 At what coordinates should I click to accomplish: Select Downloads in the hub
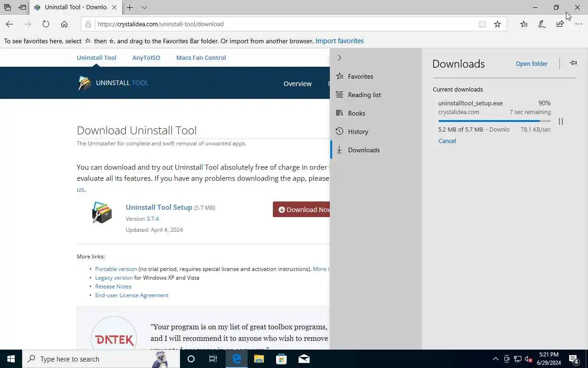tap(376, 150)
